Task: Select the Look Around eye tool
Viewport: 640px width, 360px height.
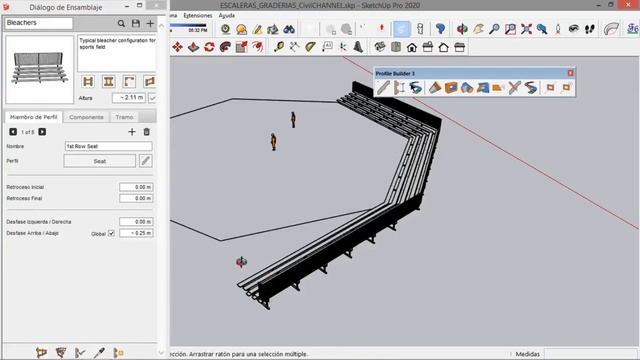Action: [574, 29]
